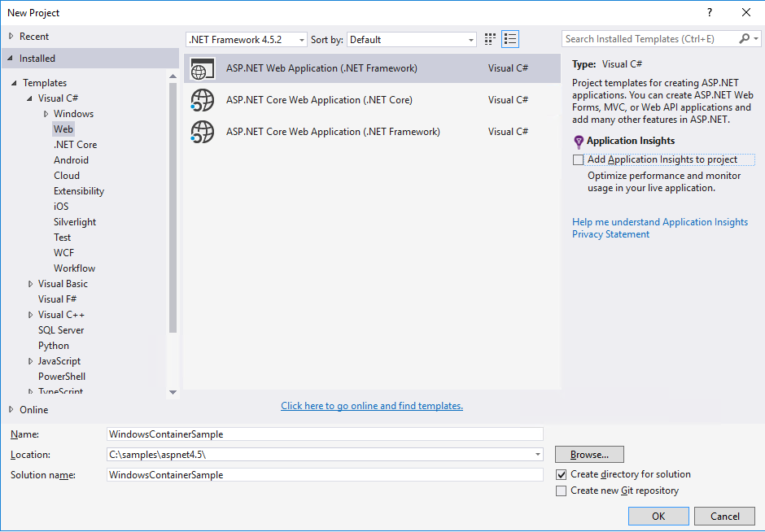This screenshot has height=532, width=765.
Task: Expand the Visual C++ node
Action: point(30,315)
